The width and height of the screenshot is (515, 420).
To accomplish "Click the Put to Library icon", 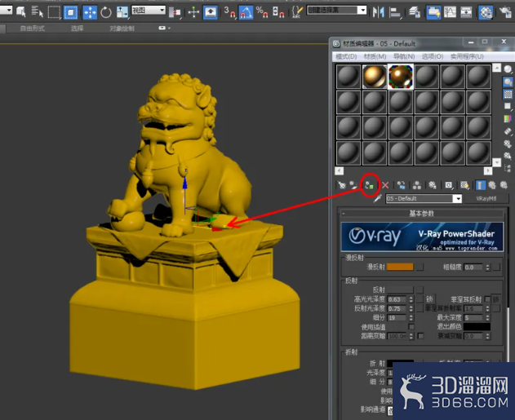I will [433, 185].
